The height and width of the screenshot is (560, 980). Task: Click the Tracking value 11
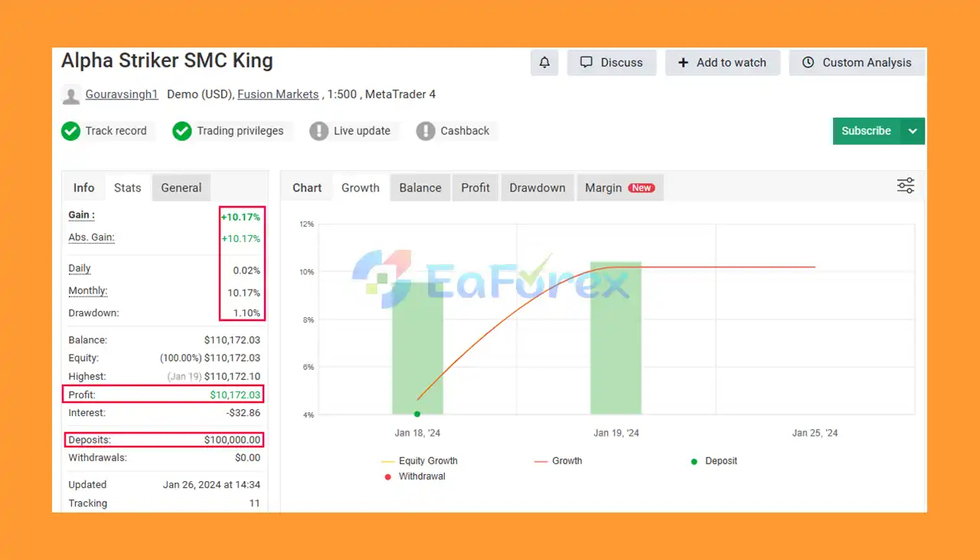pos(254,503)
